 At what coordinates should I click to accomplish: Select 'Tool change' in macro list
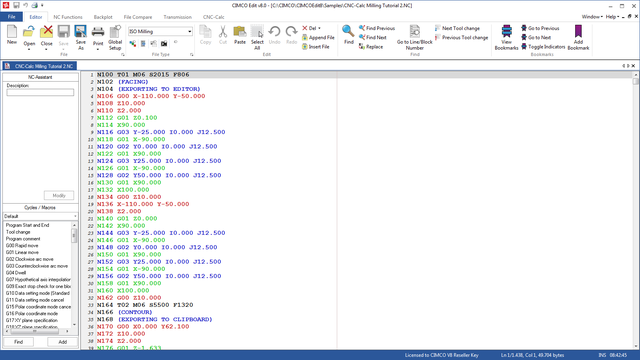click(x=18, y=232)
